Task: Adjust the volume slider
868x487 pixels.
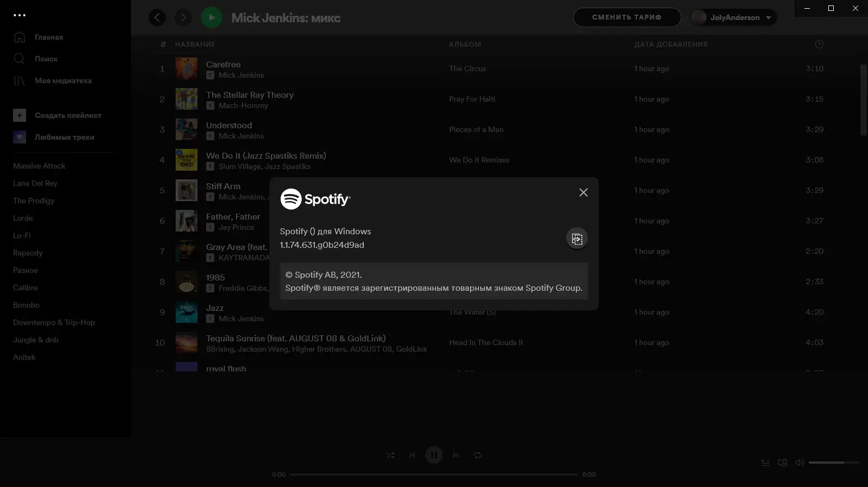Action: coord(834,463)
